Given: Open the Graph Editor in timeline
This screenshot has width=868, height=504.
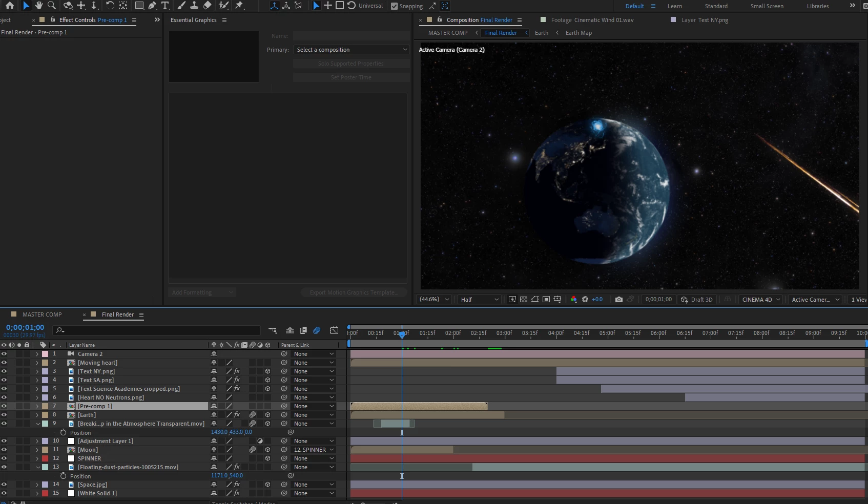Looking at the screenshot, I should pyautogui.click(x=334, y=331).
